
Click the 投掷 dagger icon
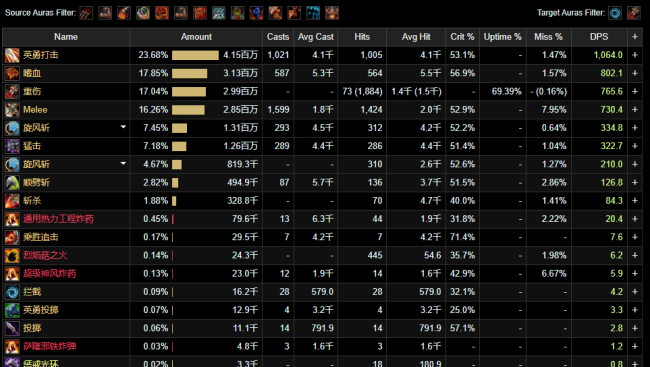coord(12,329)
